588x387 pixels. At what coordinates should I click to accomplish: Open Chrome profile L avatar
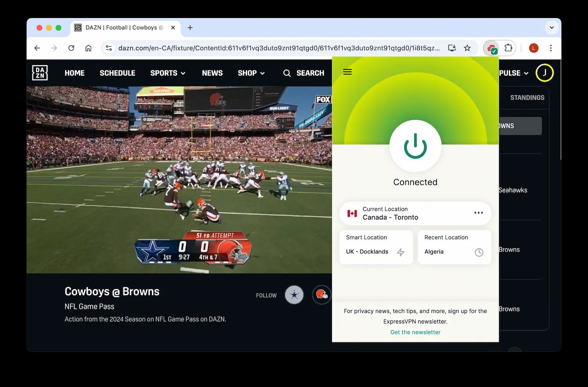pyautogui.click(x=534, y=48)
